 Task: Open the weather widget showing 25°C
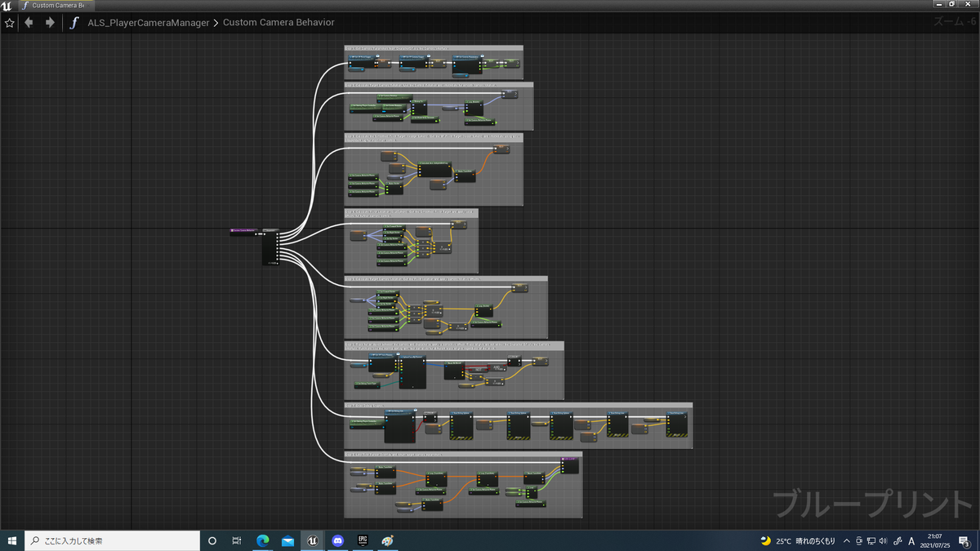(x=798, y=540)
